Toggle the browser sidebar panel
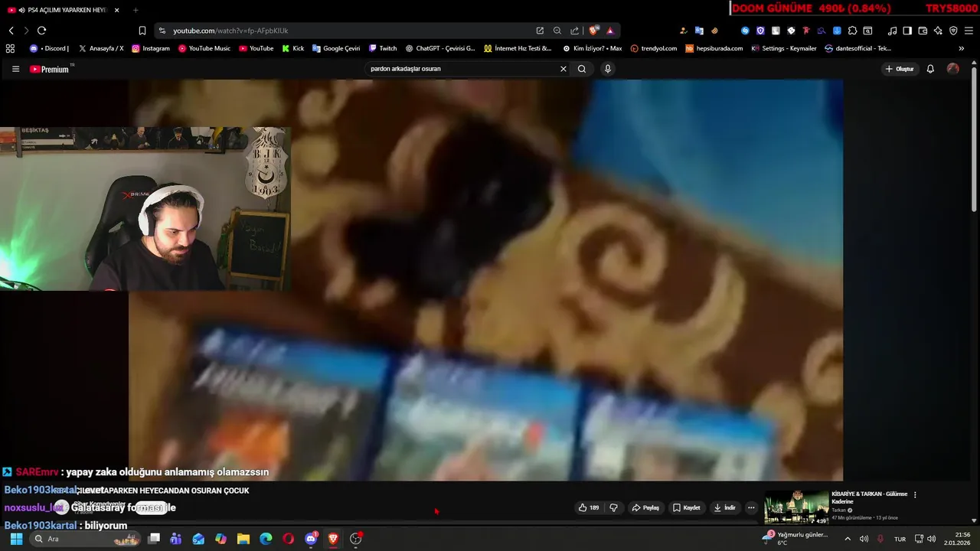 point(907,31)
